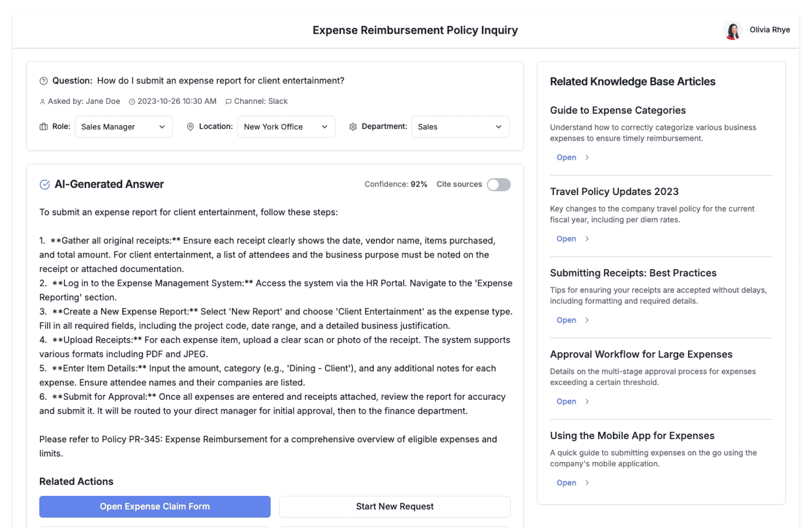This screenshot has width=812, height=528.
Task: Click the chat bubble icon beside Channel
Action: pos(228,102)
